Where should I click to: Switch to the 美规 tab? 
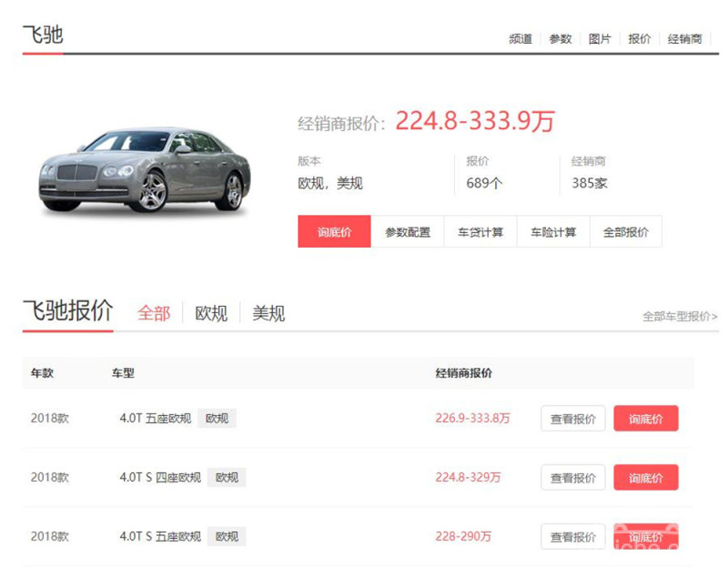(268, 313)
